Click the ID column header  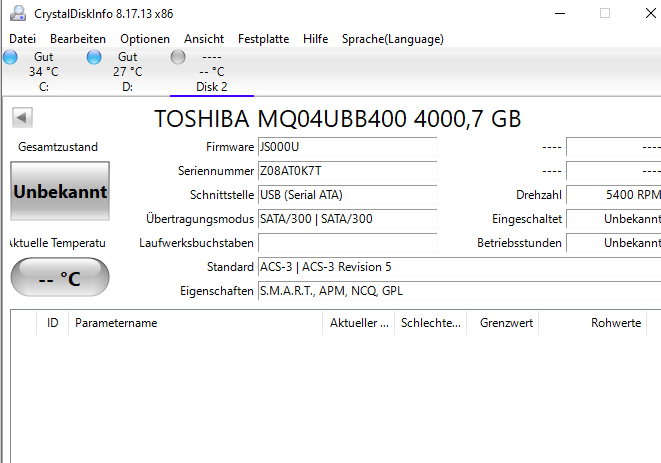click(x=52, y=323)
